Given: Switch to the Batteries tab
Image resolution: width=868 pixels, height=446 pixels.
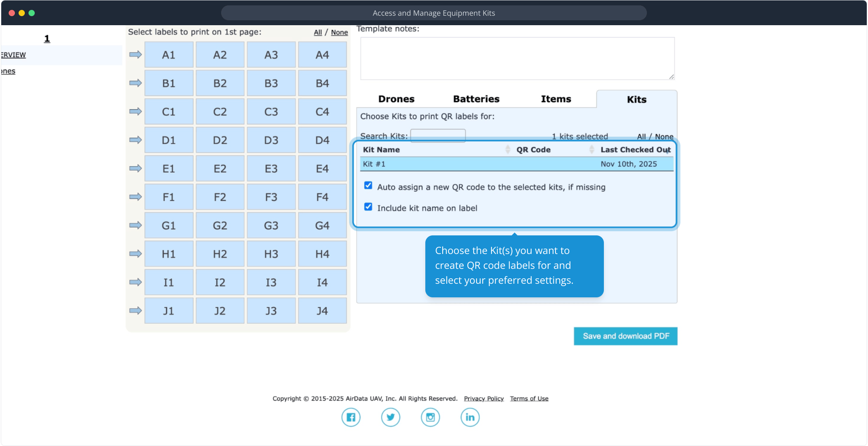Looking at the screenshot, I should [x=476, y=99].
